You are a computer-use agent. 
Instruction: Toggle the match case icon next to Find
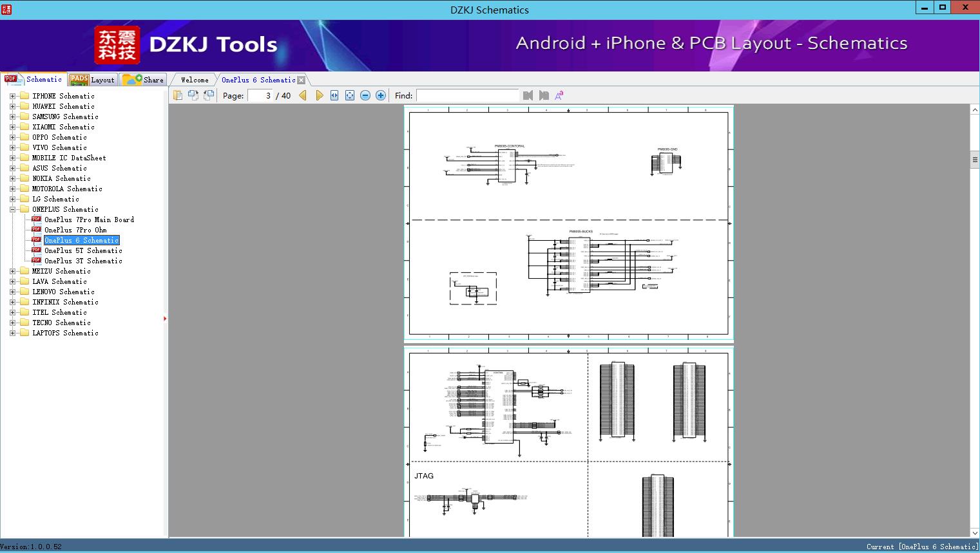[559, 95]
